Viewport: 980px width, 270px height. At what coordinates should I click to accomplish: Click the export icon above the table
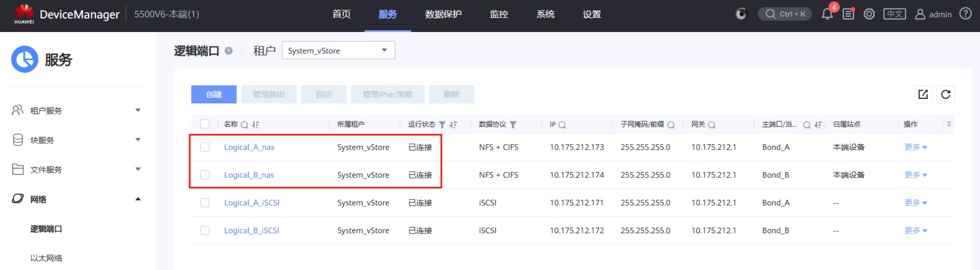[x=923, y=95]
